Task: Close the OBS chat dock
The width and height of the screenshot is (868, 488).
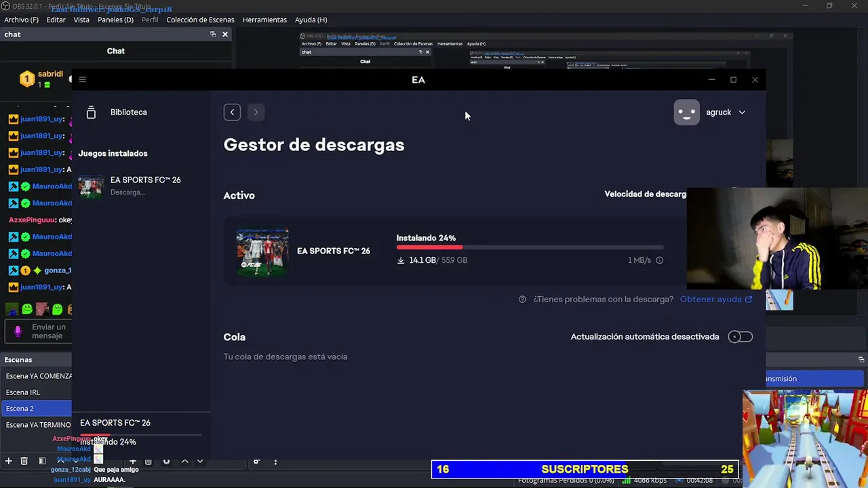Action: pos(225,35)
